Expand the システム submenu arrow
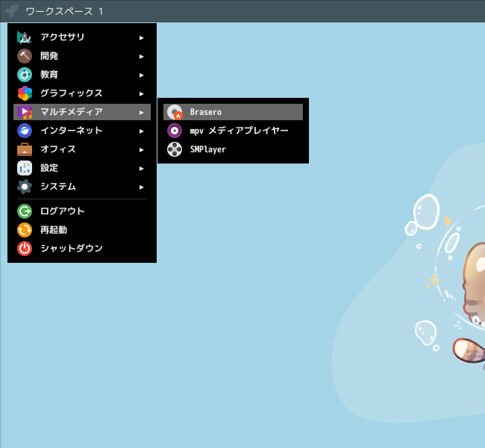 (x=141, y=187)
